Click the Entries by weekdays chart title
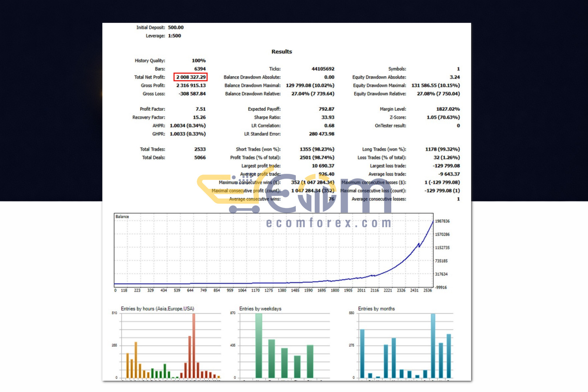 click(x=260, y=309)
